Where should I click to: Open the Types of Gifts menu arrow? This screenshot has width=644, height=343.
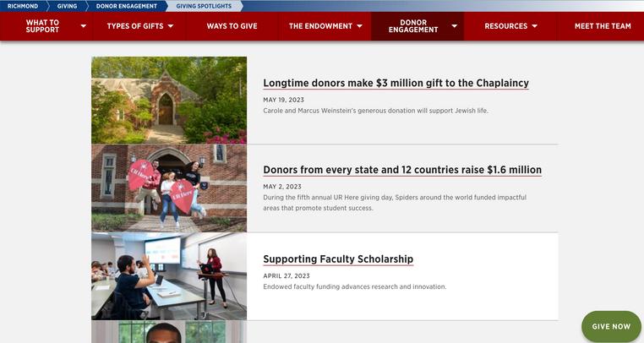point(171,26)
